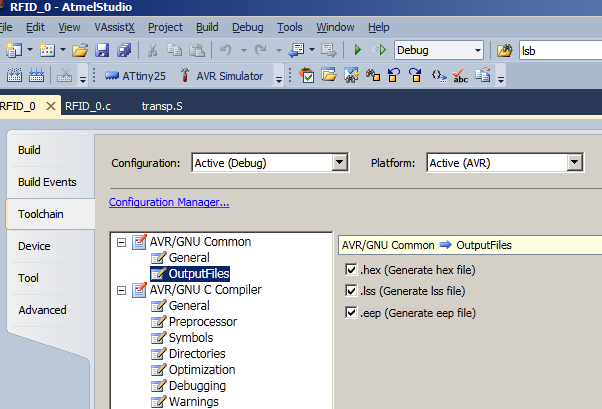Viewport: 602px width, 409px height.
Task: Click the Undo arrow icon
Action: click(x=226, y=50)
